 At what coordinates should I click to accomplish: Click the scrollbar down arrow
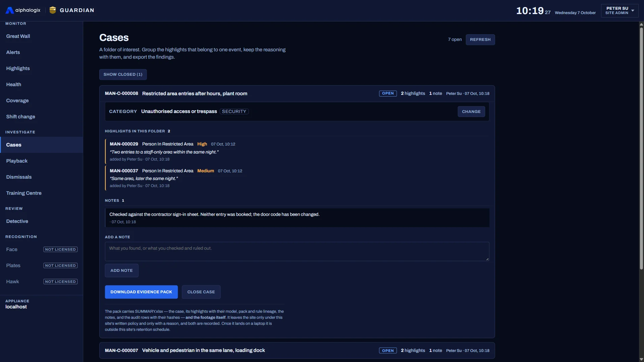(x=641, y=359)
